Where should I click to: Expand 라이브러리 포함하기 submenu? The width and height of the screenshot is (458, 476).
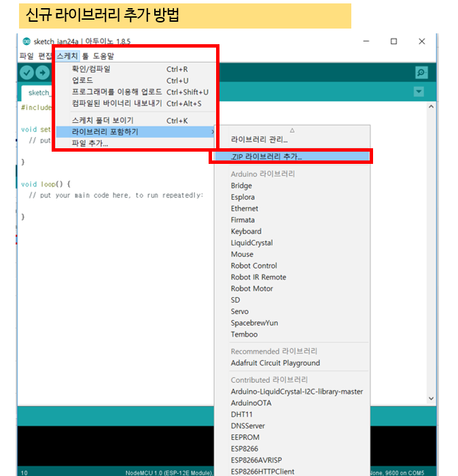point(136,132)
